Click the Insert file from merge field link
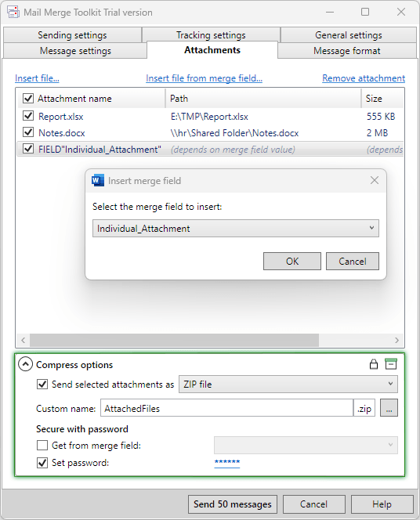This screenshot has height=520, width=420. point(204,78)
